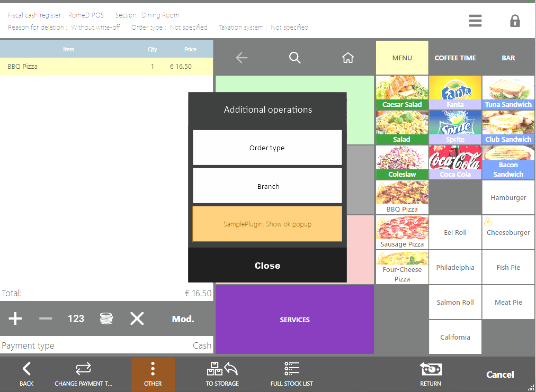Close the Additional operations dialog
Screen dimensions: 536x392
[x=267, y=266]
